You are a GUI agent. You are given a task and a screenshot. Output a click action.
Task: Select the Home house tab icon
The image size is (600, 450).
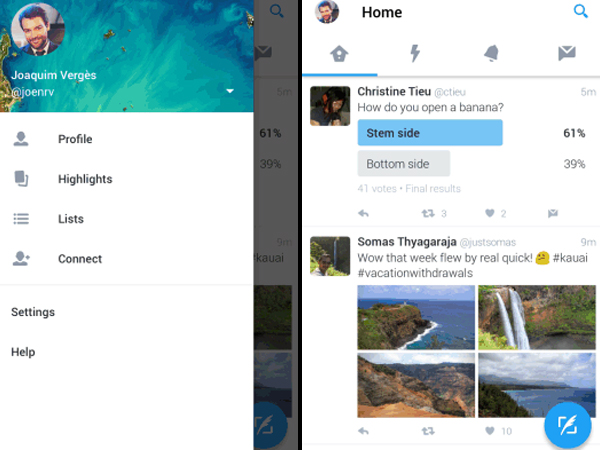click(339, 54)
